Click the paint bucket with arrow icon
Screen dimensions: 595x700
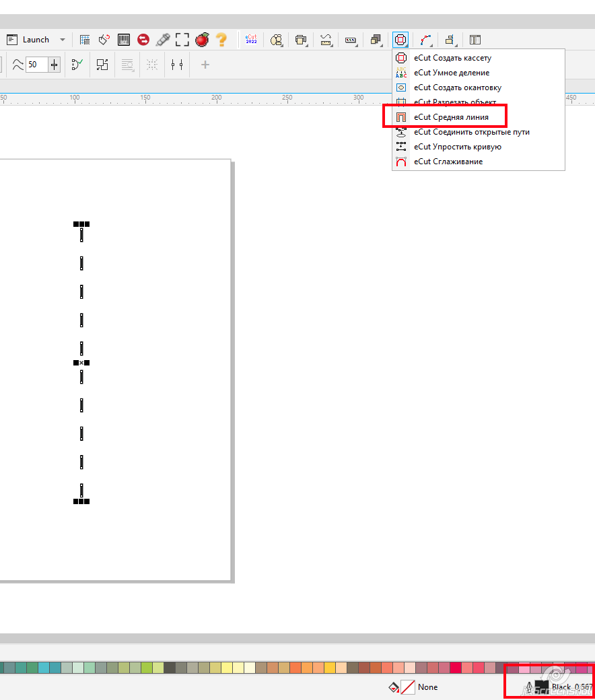[104, 40]
